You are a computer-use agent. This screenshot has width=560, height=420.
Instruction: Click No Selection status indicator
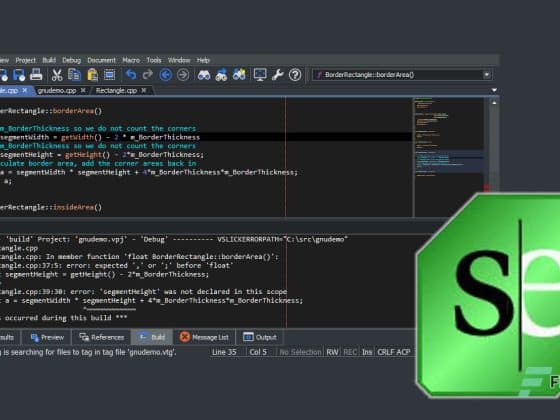pyautogui.click(x=300, y=352)
